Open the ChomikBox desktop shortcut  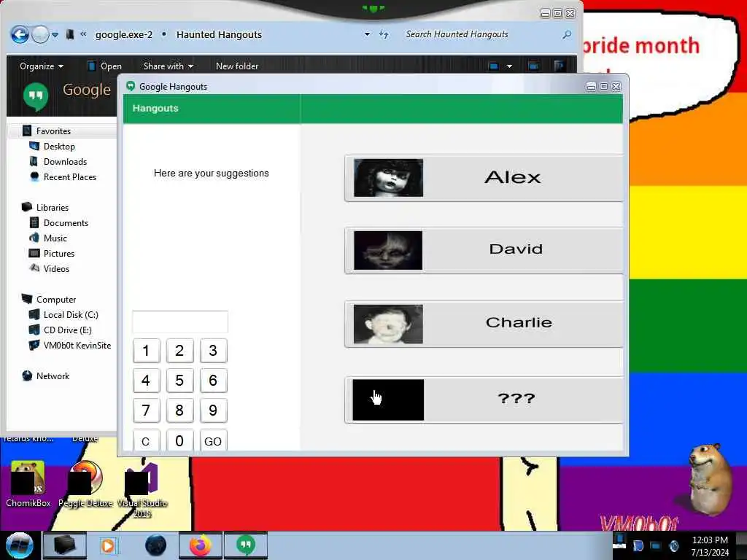pos(28,484)
